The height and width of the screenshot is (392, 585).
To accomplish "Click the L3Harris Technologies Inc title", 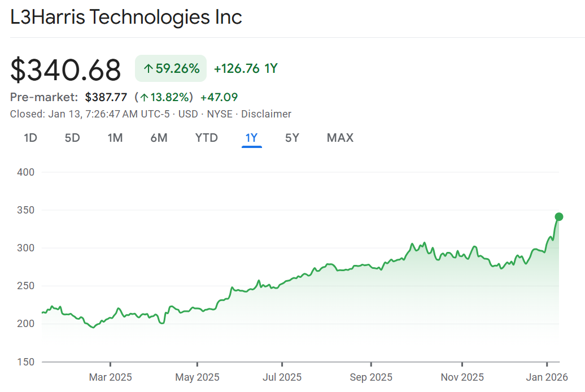I will [x=126, y=17].
